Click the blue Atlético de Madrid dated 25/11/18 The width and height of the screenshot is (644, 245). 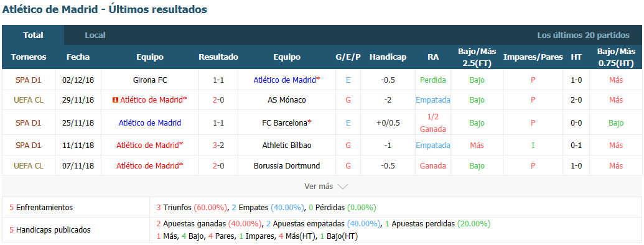[150, 122]
